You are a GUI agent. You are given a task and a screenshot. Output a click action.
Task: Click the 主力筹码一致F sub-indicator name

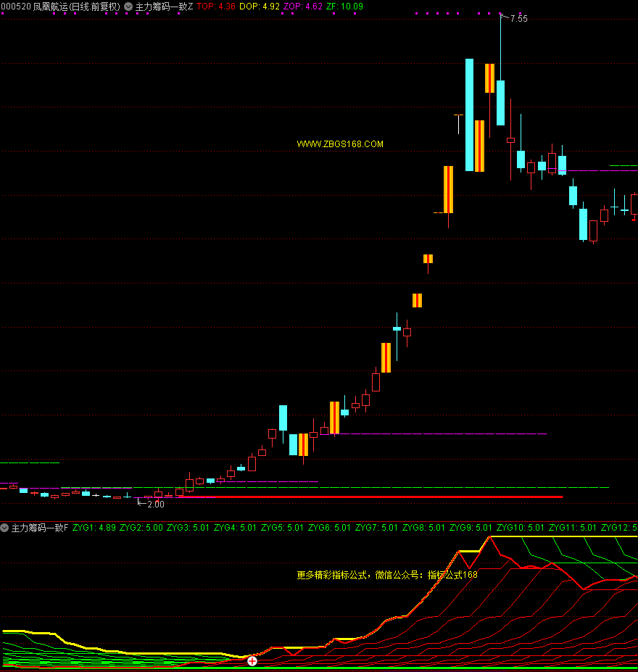coord(40,528)
